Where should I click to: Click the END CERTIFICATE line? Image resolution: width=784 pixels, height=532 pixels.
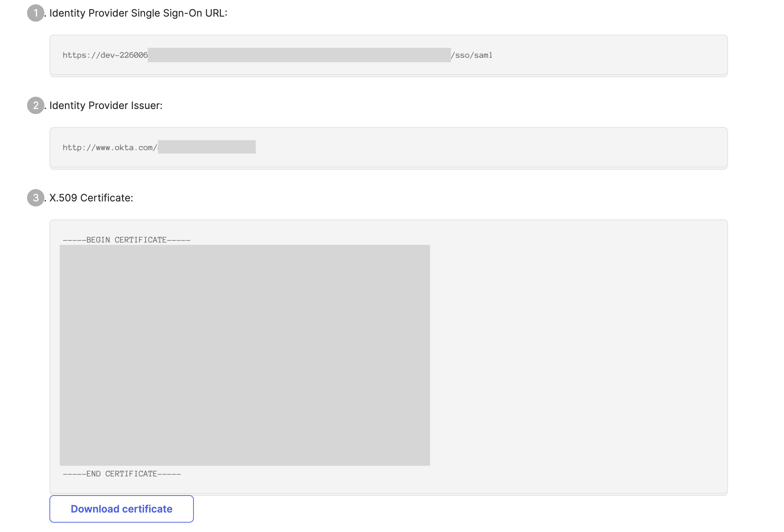click(122, 474)
